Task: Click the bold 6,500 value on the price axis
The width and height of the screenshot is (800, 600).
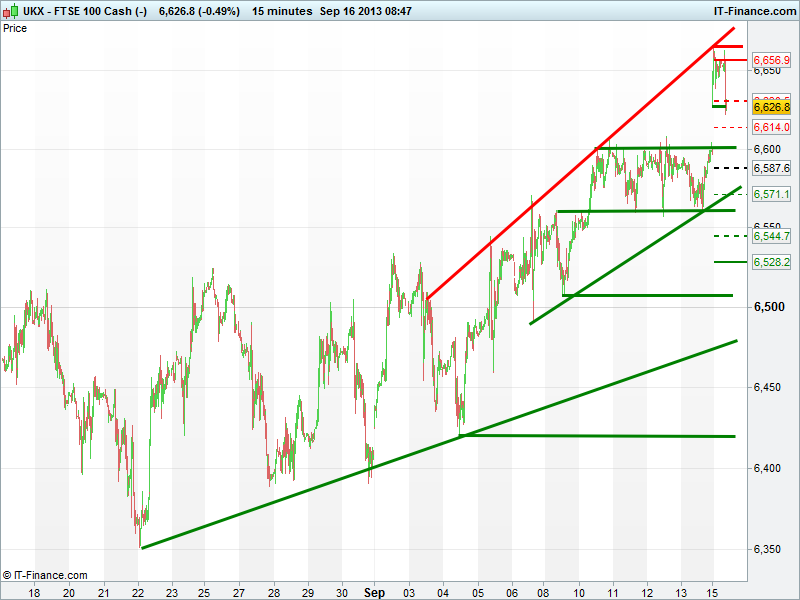Action: (769, 307)
